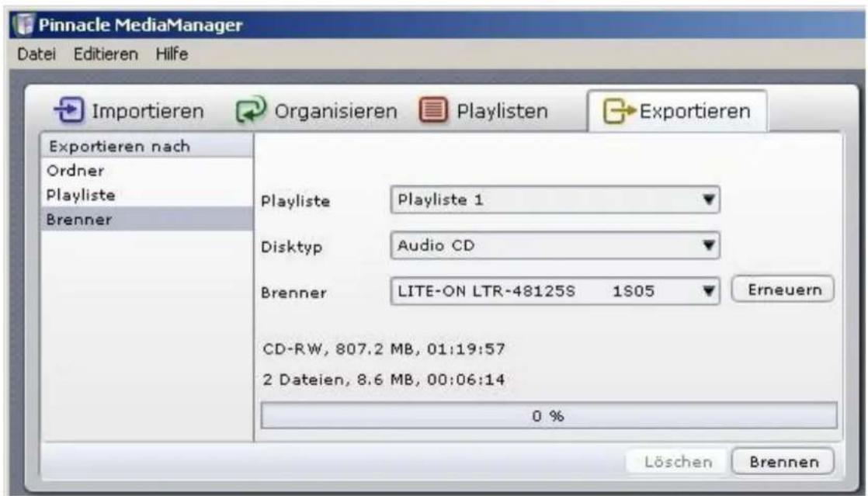Click the Playliste field label beside the combo box
Viewport: 868px width, 496px height.
click(x=295, y=201)
